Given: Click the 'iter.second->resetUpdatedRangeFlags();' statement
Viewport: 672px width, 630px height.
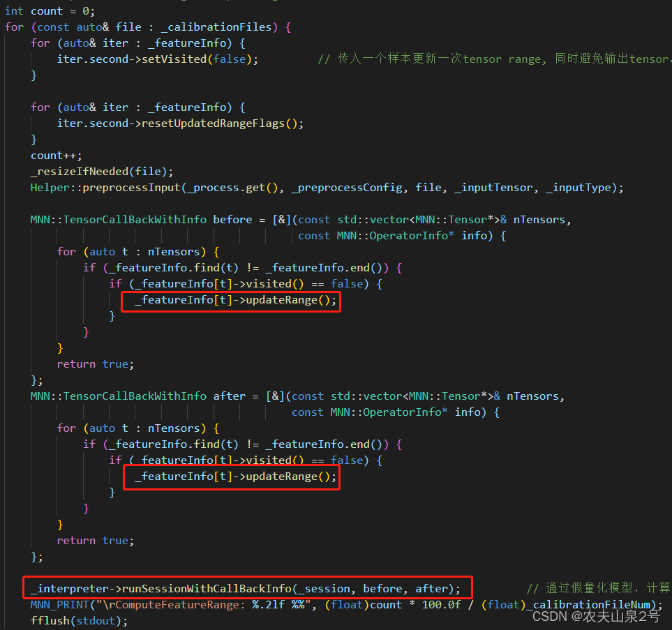Looking at the screenshot, I should click(181, 123).
